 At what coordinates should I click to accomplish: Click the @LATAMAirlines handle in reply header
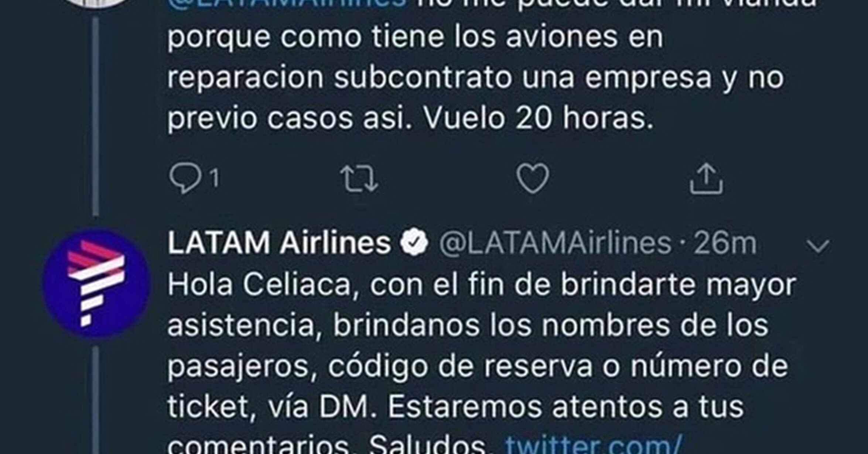pyautogui.click(x=555, y=243)
